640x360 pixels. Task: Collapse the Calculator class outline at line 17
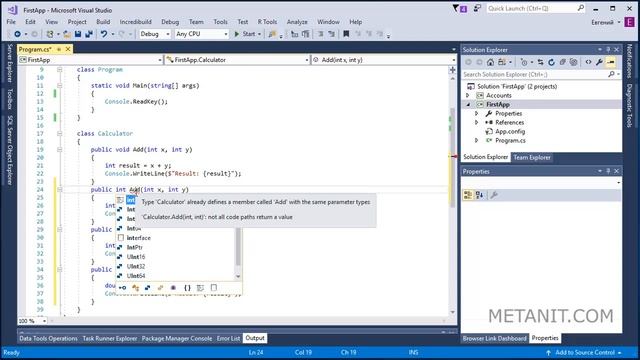click(x=60, y=133)
